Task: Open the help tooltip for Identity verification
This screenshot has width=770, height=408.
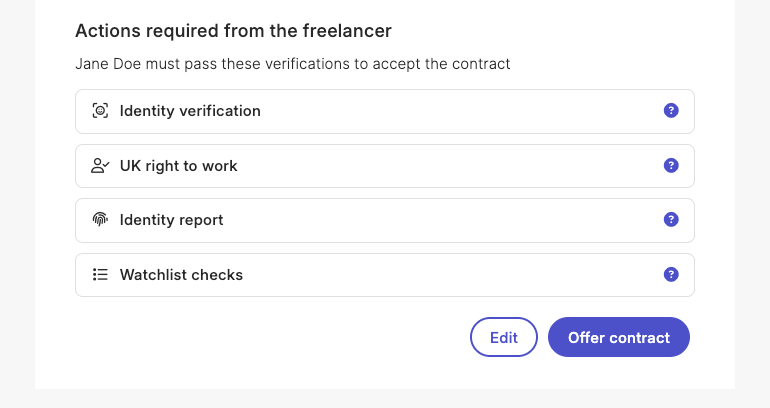Action: pos(671,110)
